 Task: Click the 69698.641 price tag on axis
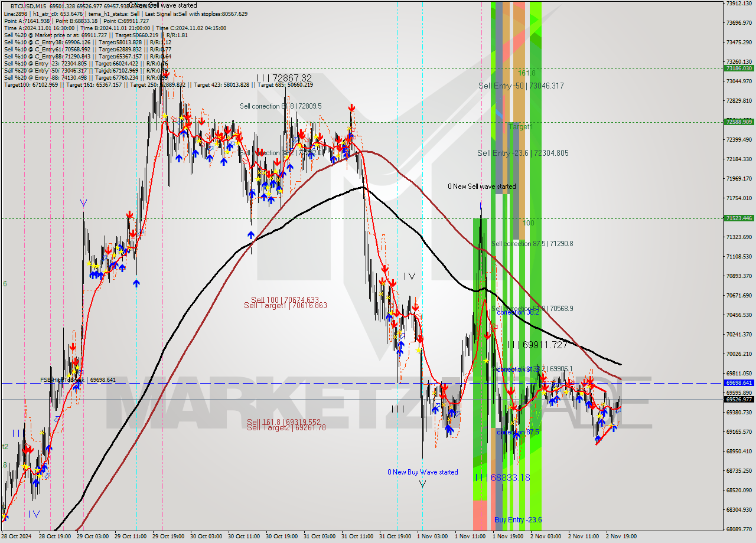pos(738,383)
